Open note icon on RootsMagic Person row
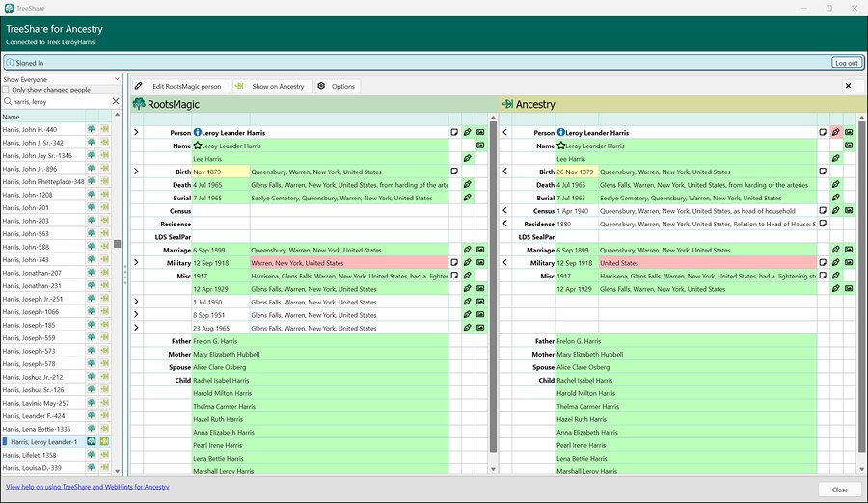This screenshot has height=503, width=868. click(x=454, y=132)
